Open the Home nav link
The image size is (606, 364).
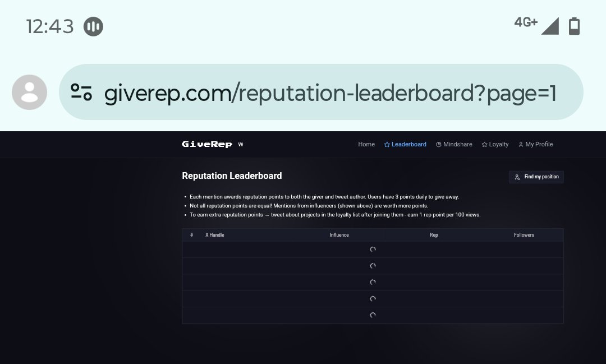366,144
